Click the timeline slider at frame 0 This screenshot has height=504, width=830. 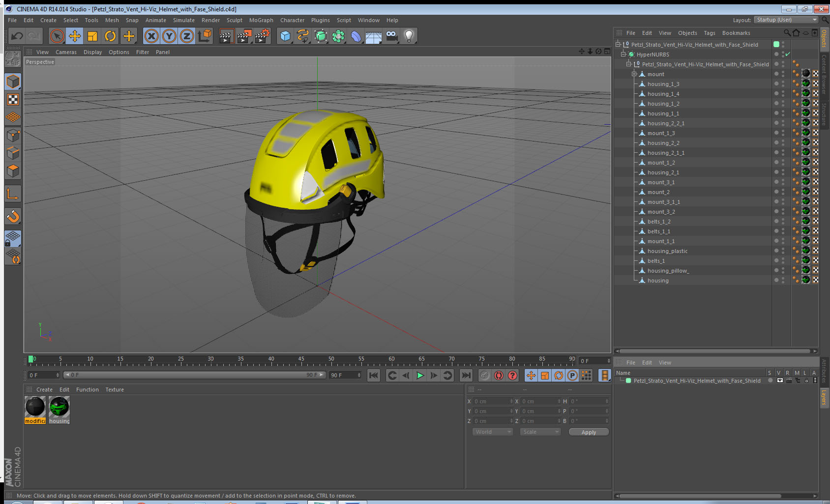pos(31,359)
